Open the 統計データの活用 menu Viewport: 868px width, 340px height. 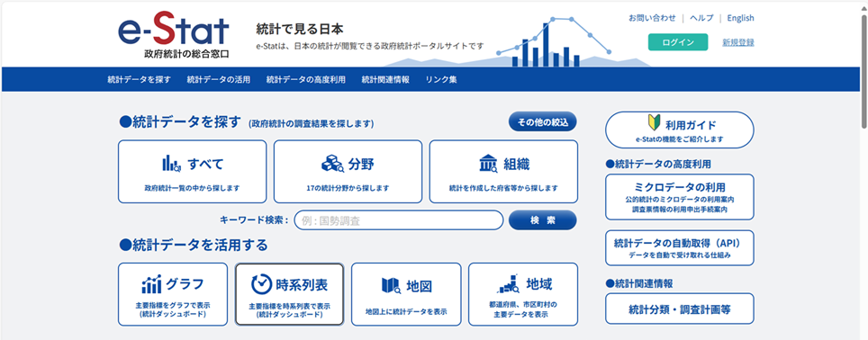click(x=219, y=80)
